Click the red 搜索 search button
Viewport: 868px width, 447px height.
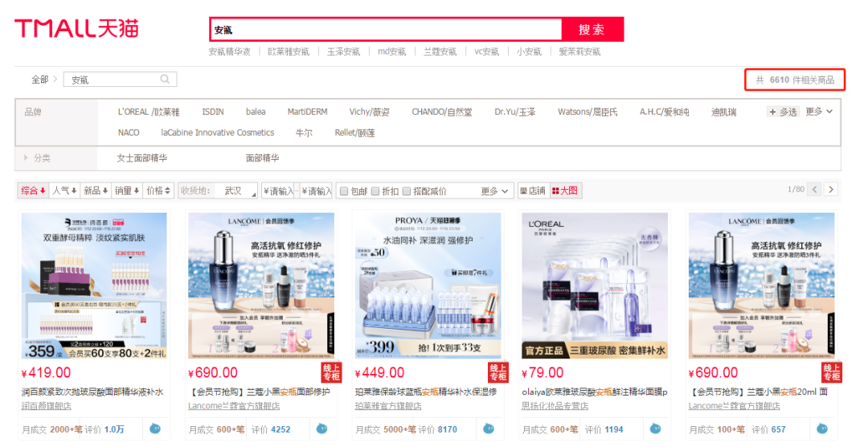pos(592,30)
